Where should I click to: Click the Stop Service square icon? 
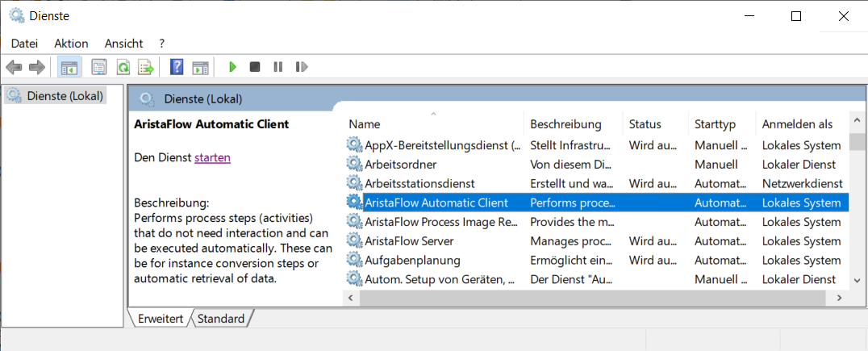pos(255,67)
